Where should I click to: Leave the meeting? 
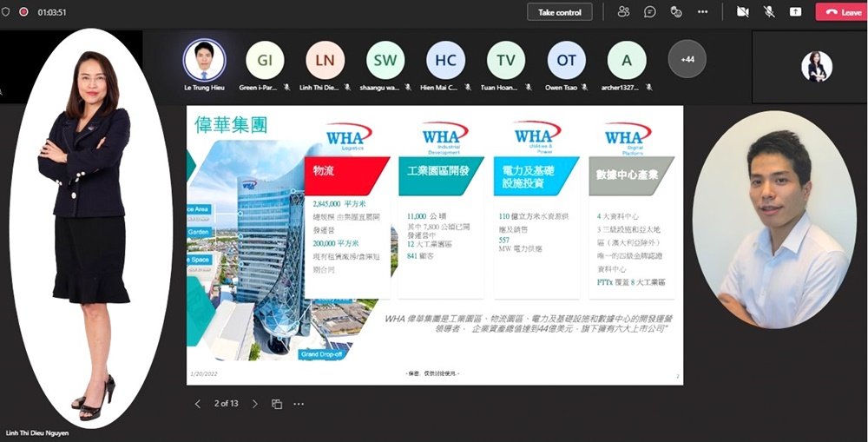pos(841,12)
